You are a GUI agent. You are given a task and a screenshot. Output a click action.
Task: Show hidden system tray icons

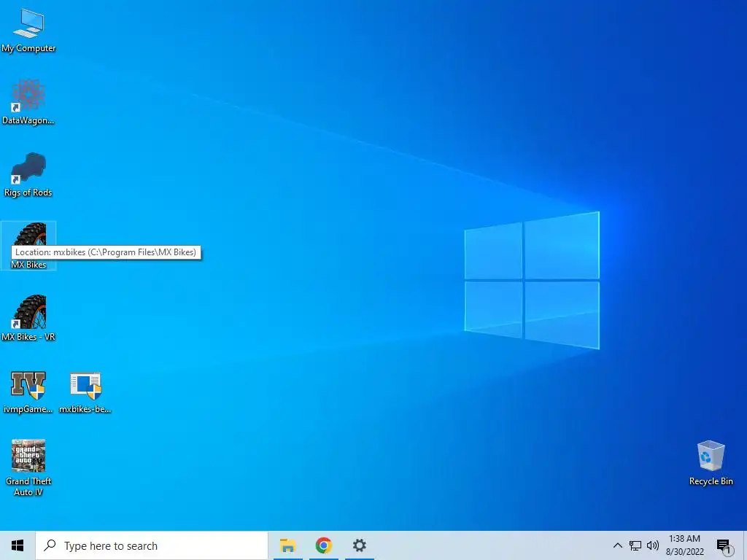point(617,545)
